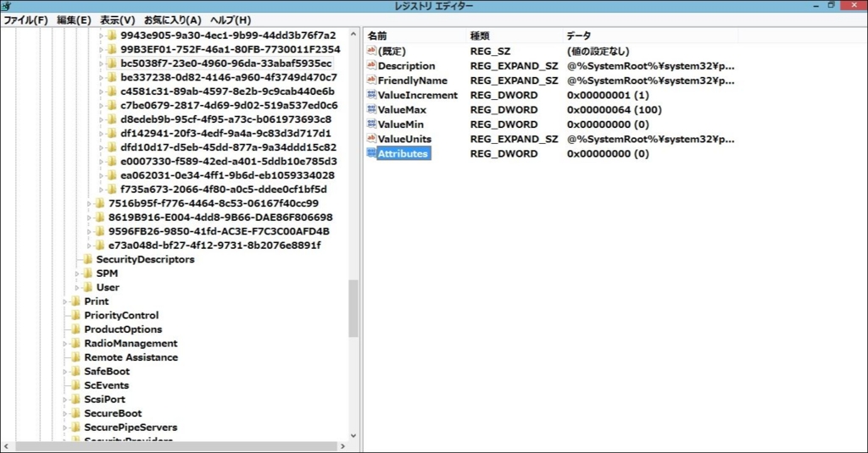Click folder icon of ScEvents key
The image size is (868, 453).
[75, 385]
